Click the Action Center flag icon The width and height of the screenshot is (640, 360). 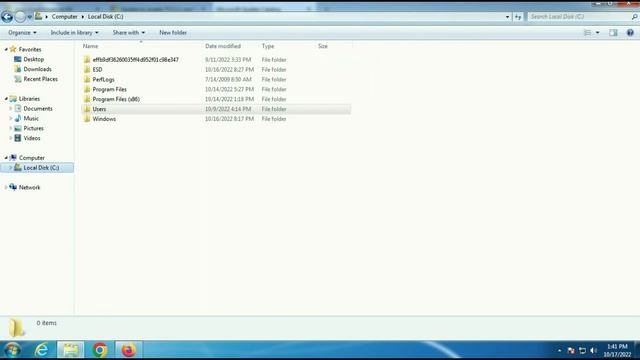click(571, 351)
